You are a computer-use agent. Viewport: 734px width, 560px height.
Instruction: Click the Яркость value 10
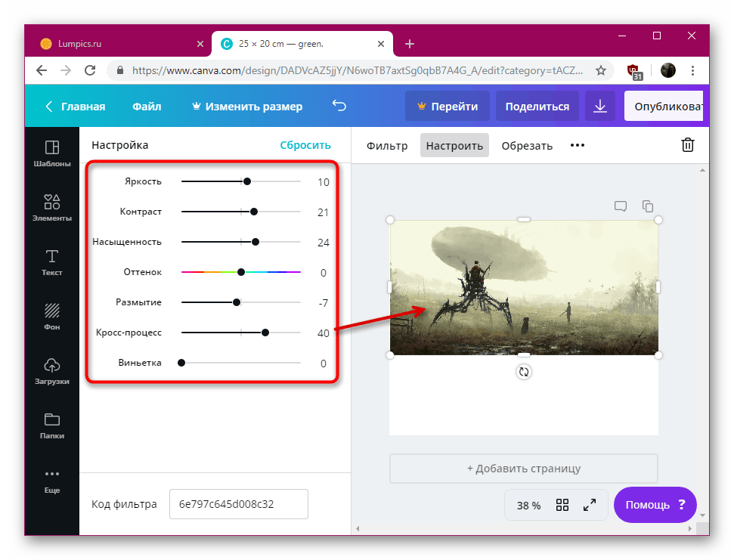(x=324, y=182)
